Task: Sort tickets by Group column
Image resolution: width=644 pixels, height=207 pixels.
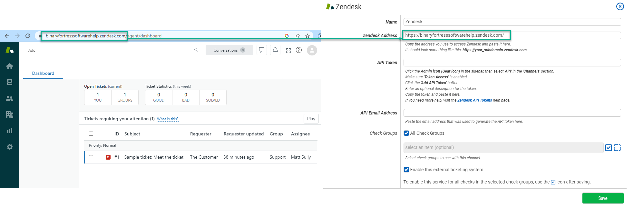Action: (276, 134)
